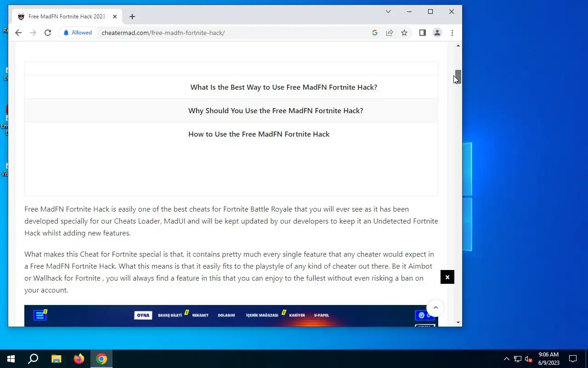Share this page using share icon
Viewport: 588px width, 368px height.
coord(390,33)
